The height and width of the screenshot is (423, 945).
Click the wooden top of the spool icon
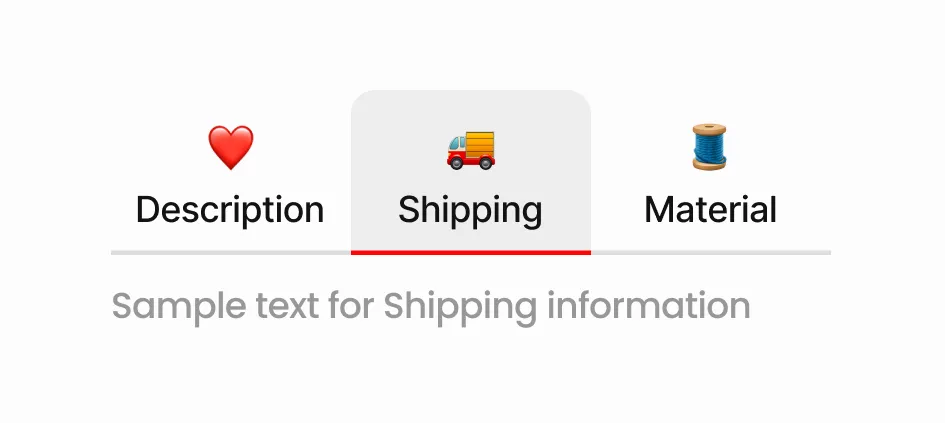(x=711, y=128)
